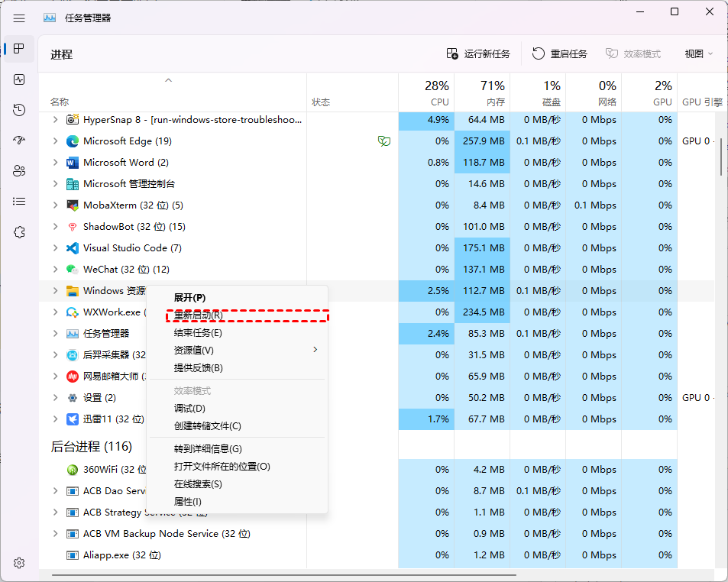Screen dimensions: 728x582
Task: Expand the Microsoft Word (2) process group
Action: pos(55,163)
